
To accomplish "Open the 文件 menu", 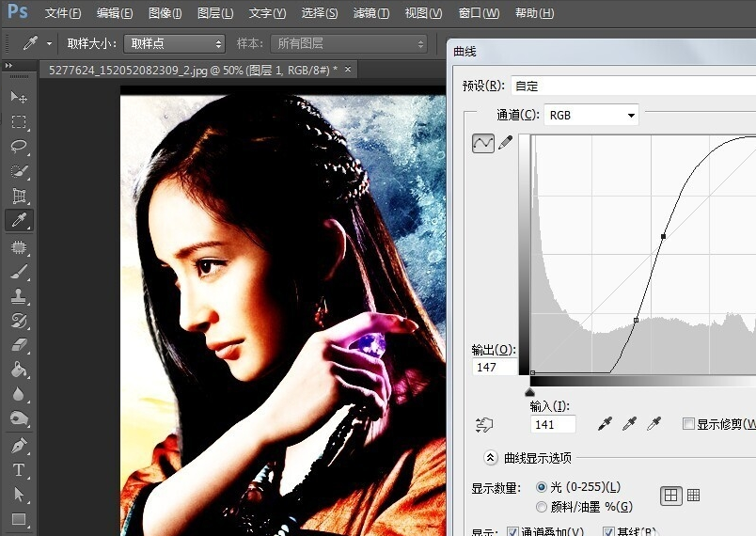I will [63, 13].
